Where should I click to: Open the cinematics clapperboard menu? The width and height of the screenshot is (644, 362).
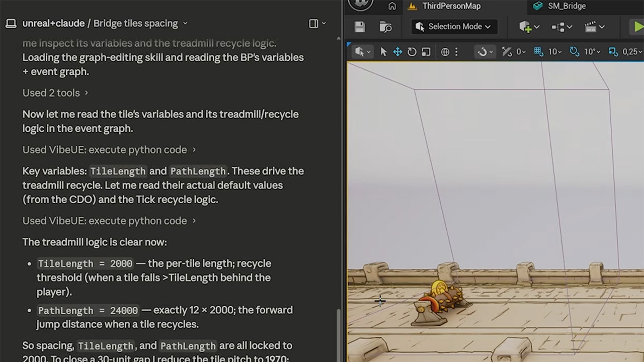[594, 27]
